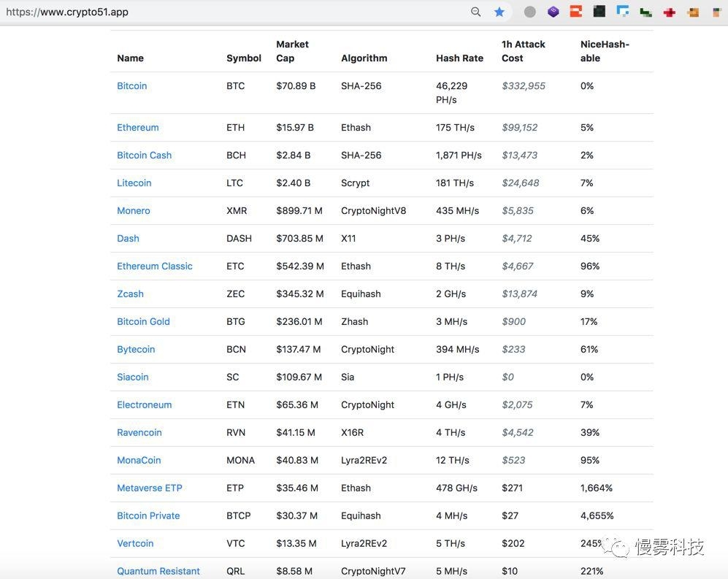The width and height of the screenshot is (728, 579).
Task: Click Litecoin's $24,648 attack cost
Action: click(521, 183)
